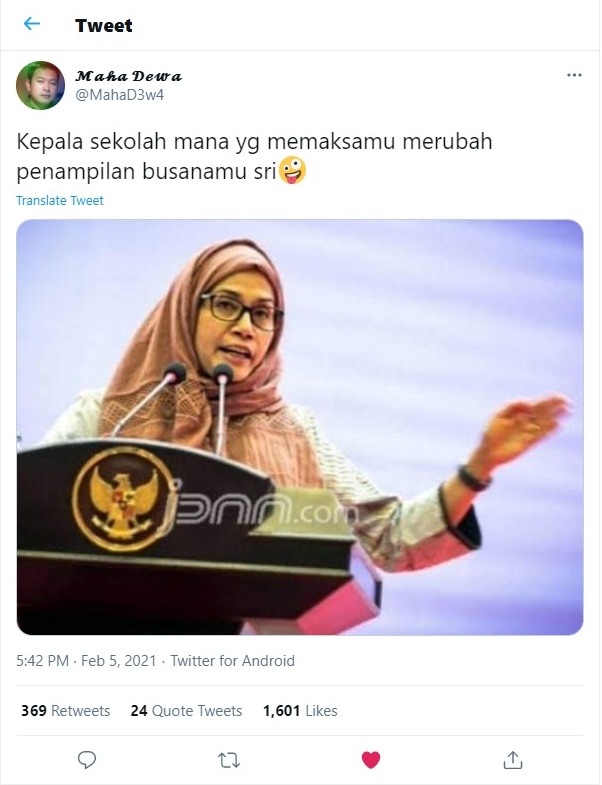
Task: View the 1,601 Likes list
Action: pyautogui.click(x=300, y=711)
